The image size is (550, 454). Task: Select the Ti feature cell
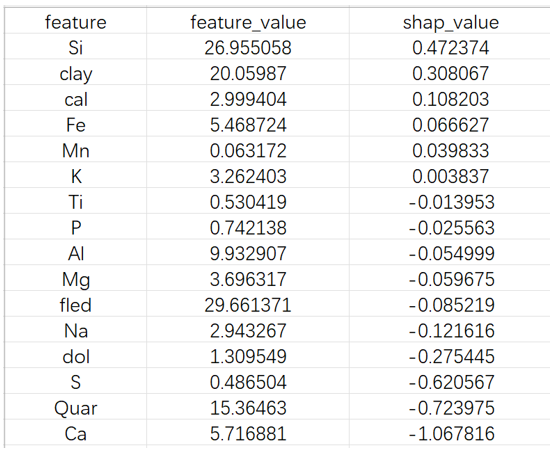coord(75,201)
